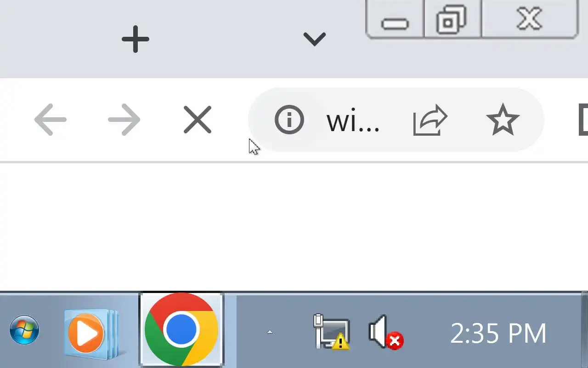The image size is (588, 368).
Task: Launch Windows Media Player from taskbar
Action: click(x=91, y=332)
